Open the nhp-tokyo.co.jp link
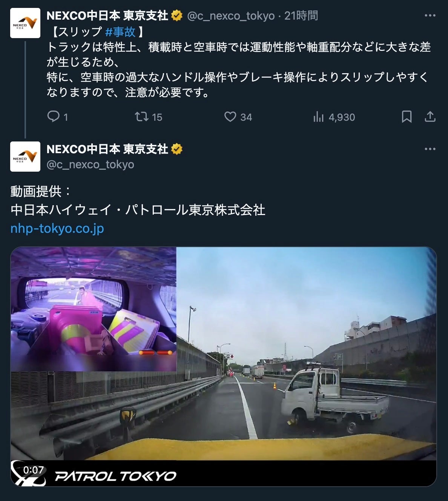448x501 pixels. click(57, 228)
